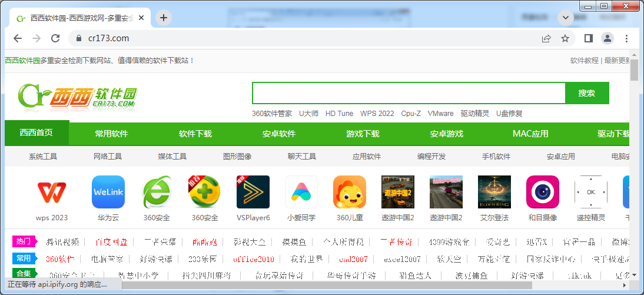This screenshot has width=644, height=295.
Task: Open the 360 green-plus shield icon
Action: coord(204,192)
